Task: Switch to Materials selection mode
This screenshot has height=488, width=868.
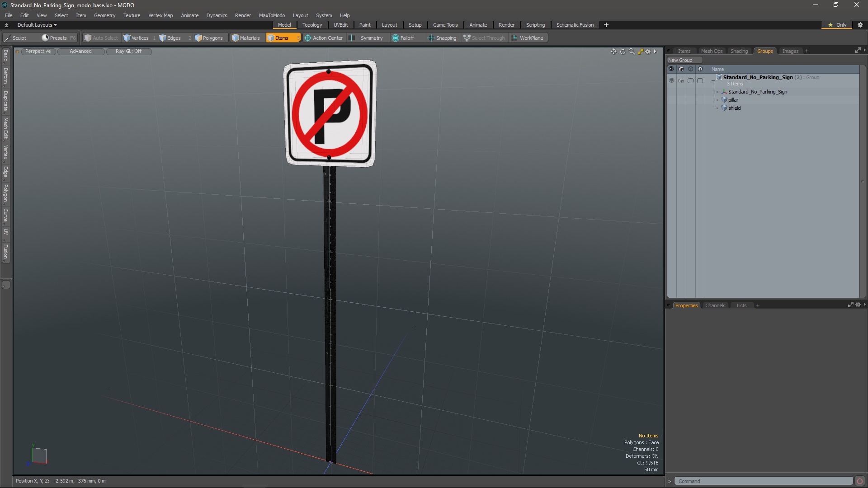Action: (245, 38)
